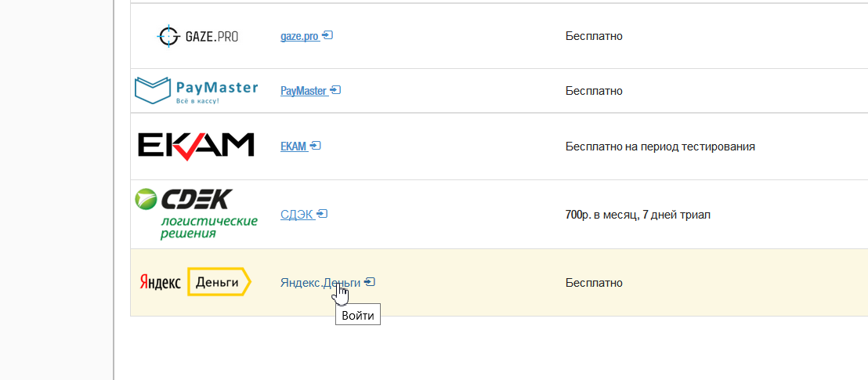
Task: Click the PayMaster logo image
Action: (197, 91)
